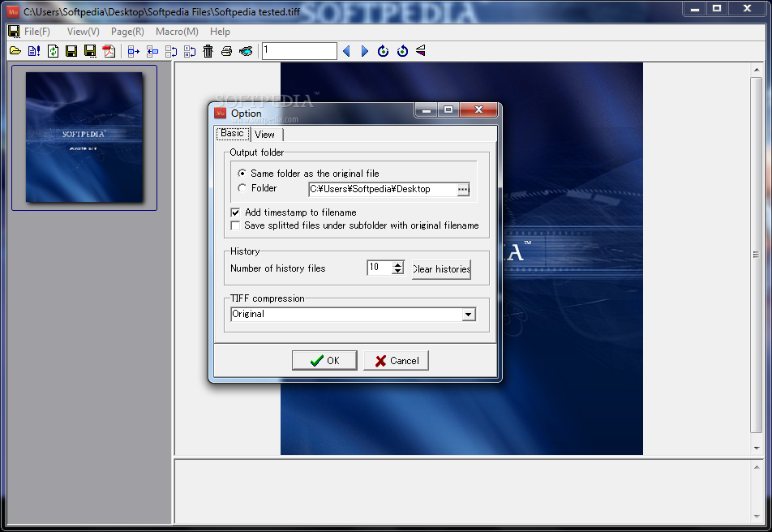Click the fourth page-arrange icon before the trash
Screen dimensions: 772x532
coord(190,51)
